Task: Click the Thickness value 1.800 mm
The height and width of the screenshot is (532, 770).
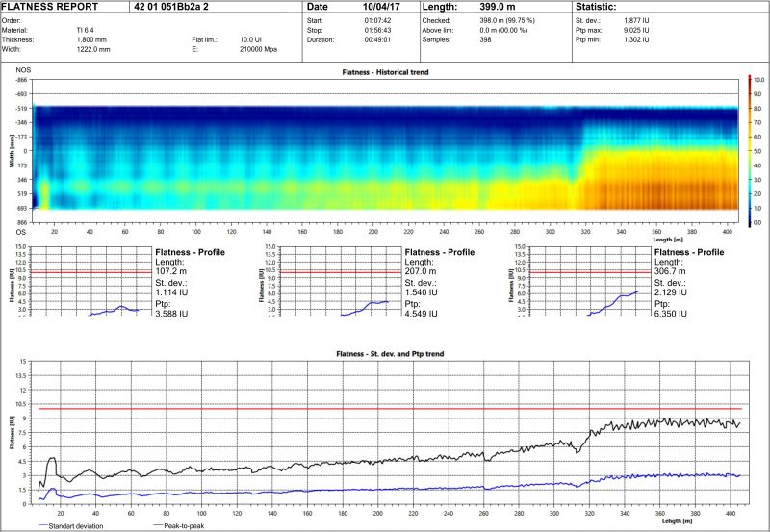Action: coord(93,39)
